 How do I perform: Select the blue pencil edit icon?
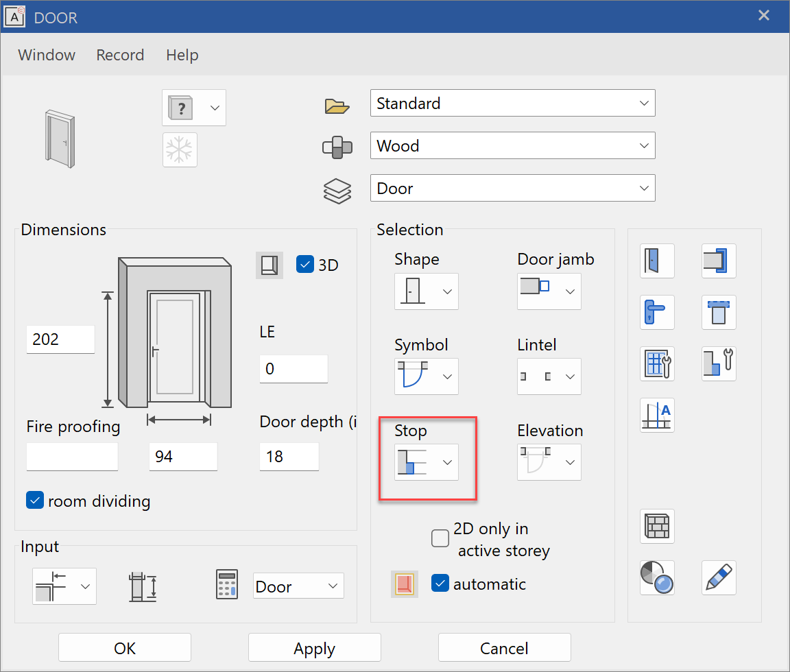[x=719, y=577]
